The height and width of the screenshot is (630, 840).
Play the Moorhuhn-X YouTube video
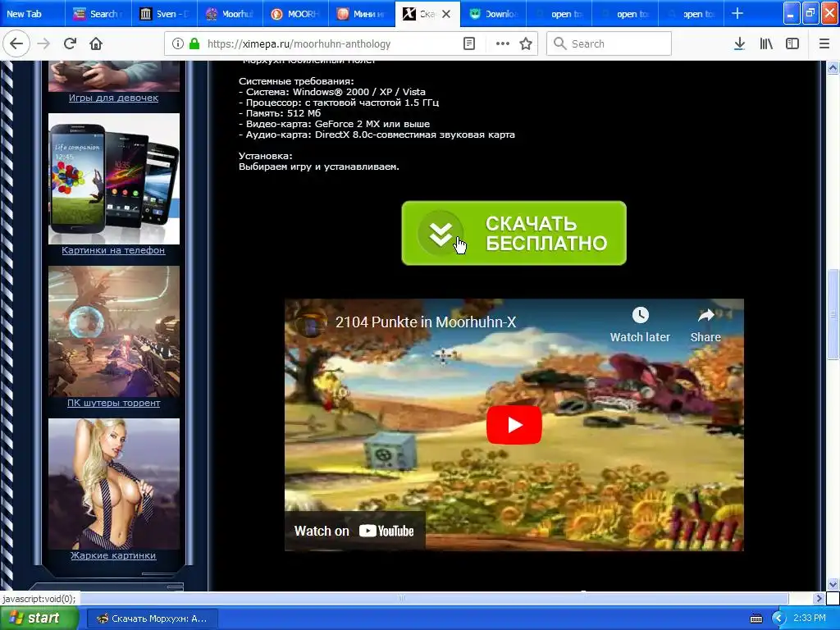(514, 425)
